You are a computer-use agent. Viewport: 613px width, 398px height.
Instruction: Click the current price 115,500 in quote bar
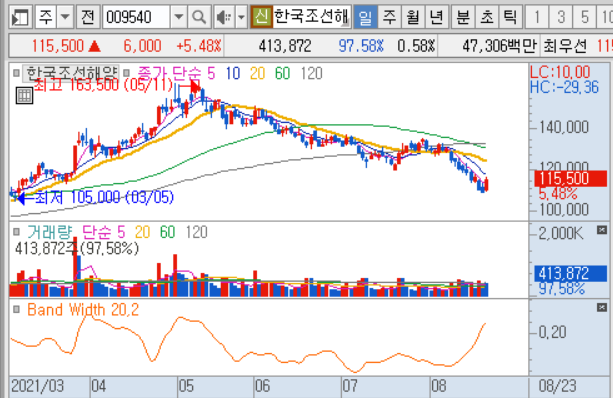pos(57,46)
